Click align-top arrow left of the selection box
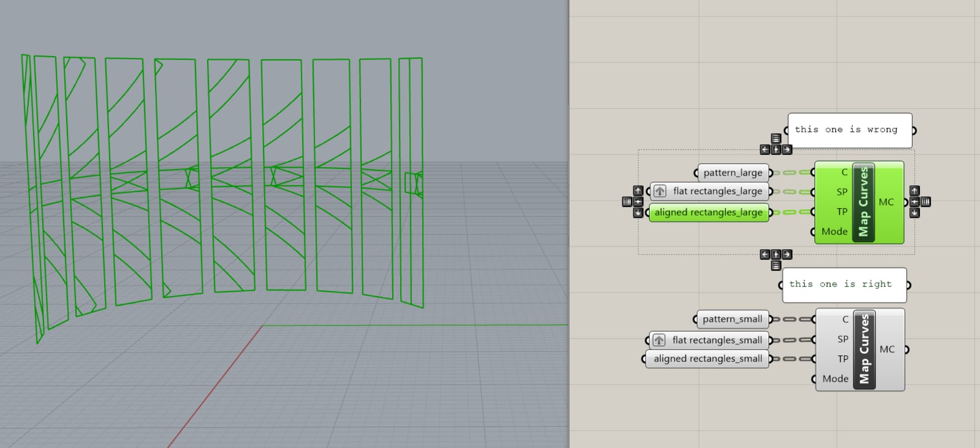 (x=638, y=191)
